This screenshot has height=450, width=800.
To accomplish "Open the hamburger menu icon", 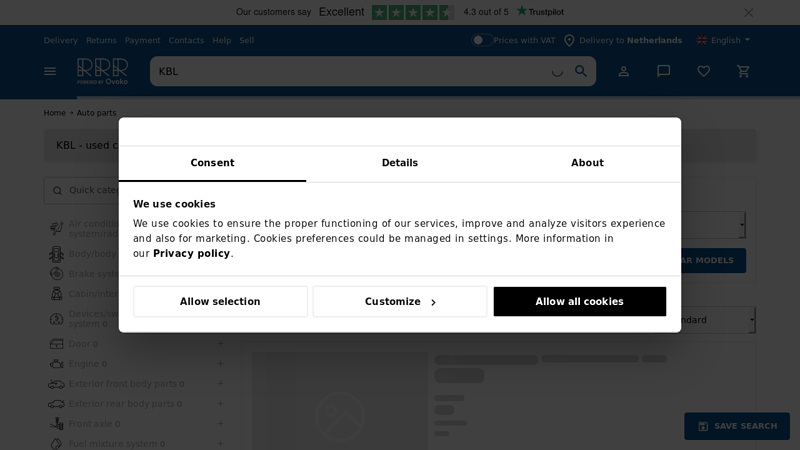I will coord(50,71).
